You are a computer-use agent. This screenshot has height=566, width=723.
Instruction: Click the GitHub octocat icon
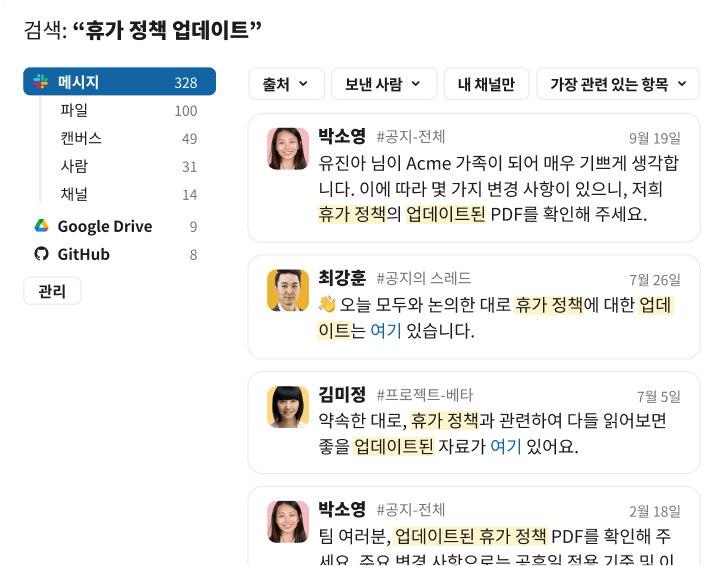[41, 254]
